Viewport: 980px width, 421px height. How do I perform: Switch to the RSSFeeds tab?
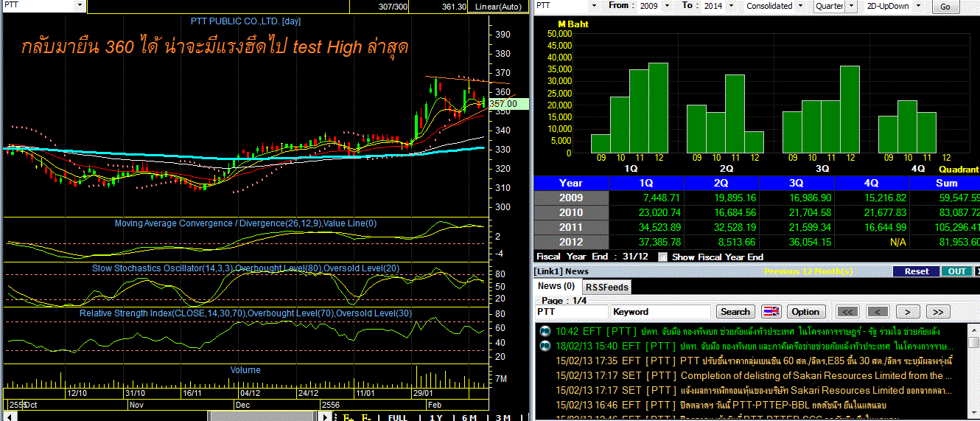[x=607, y=287]
